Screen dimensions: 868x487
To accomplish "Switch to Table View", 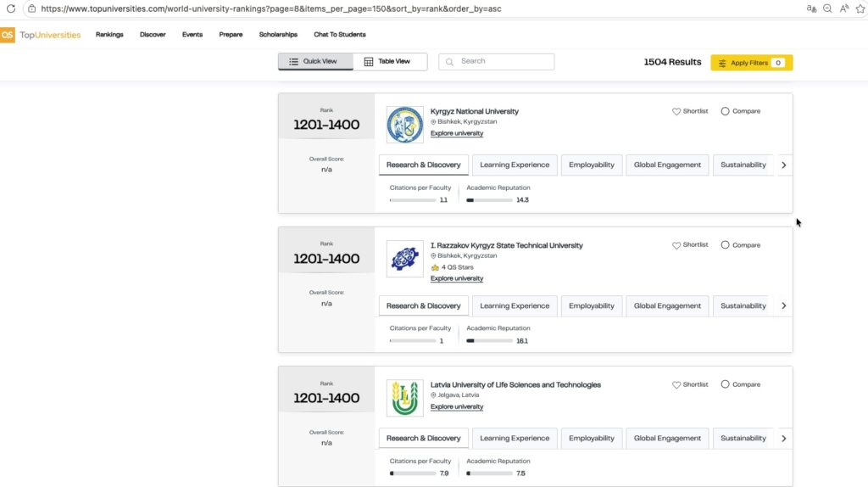I will [390, 61].
